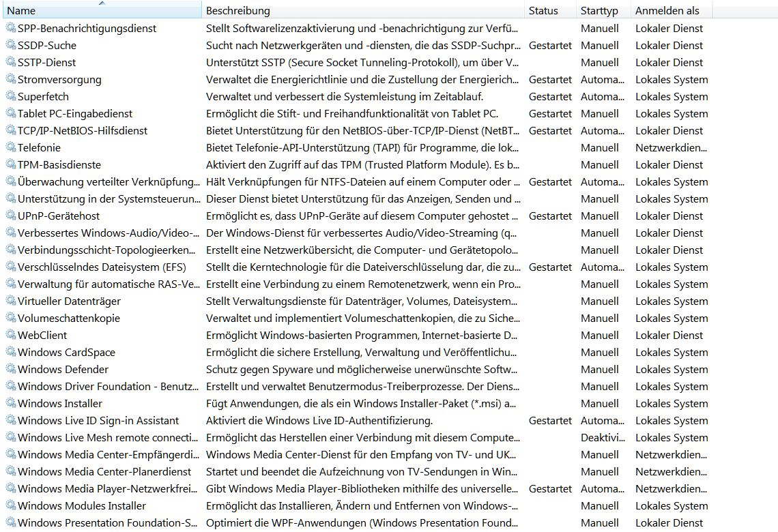Select Überwachung verteilter Verknüpfungen service

109,182
